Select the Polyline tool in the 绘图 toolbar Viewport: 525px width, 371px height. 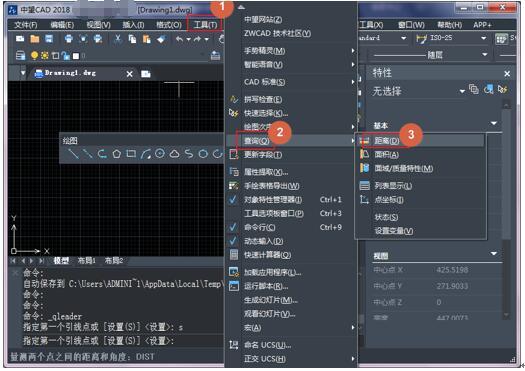pos(102,154)
